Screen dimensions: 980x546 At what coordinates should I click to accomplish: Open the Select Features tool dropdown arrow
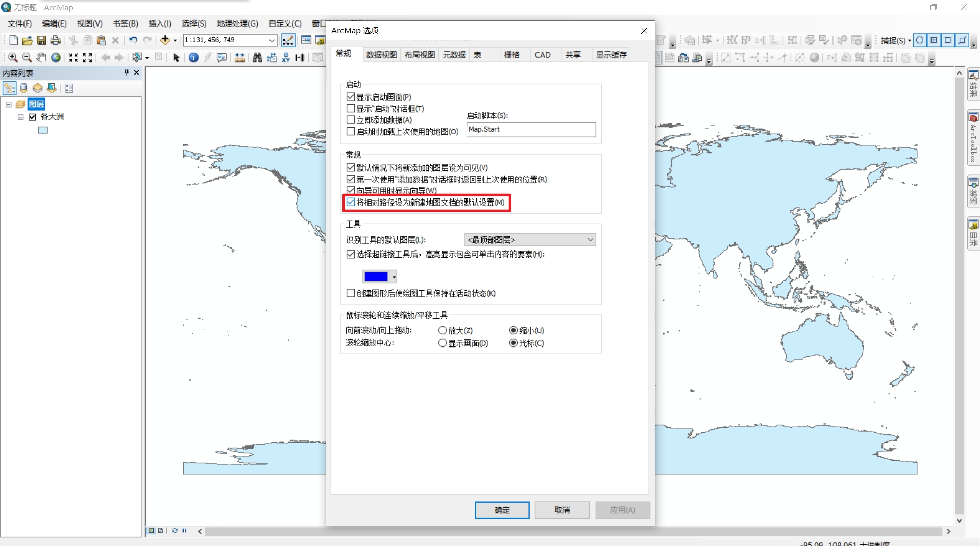(x=147, y=58)
